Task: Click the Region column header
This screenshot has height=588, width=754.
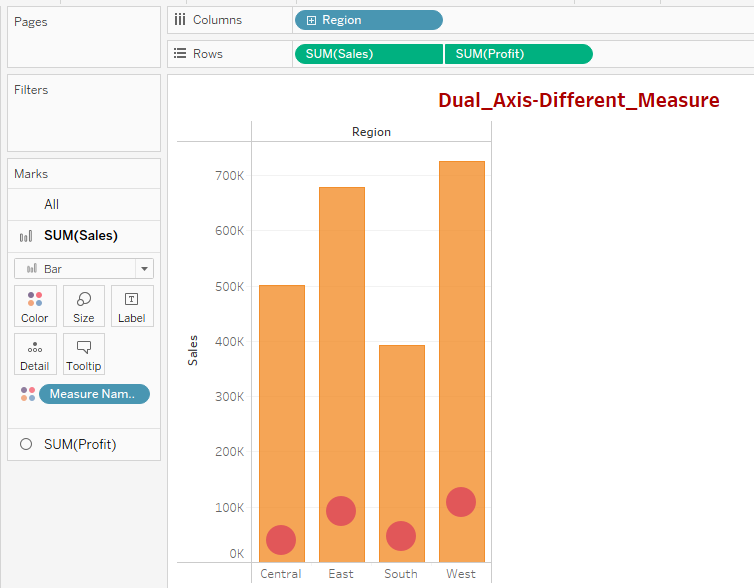Action: (371, 132)
